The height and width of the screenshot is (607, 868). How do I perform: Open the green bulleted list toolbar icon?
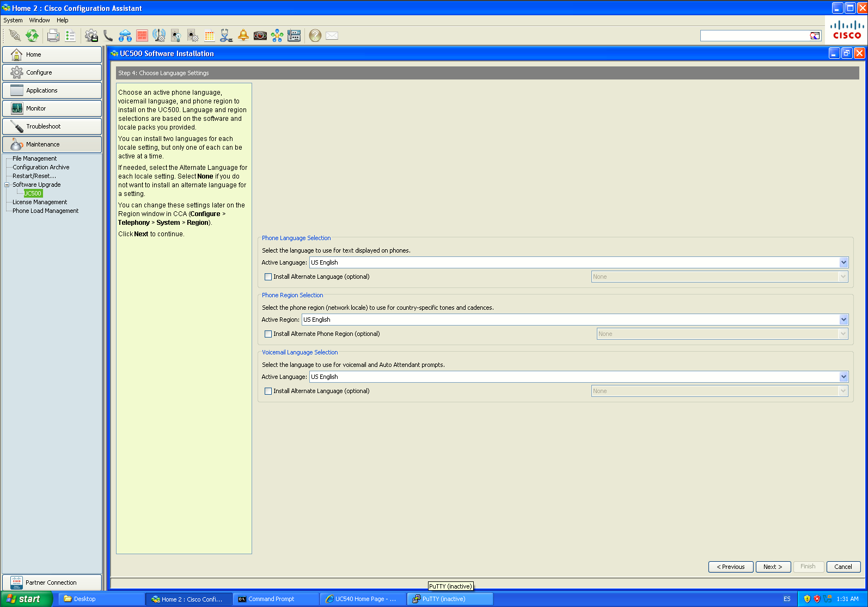70,35
